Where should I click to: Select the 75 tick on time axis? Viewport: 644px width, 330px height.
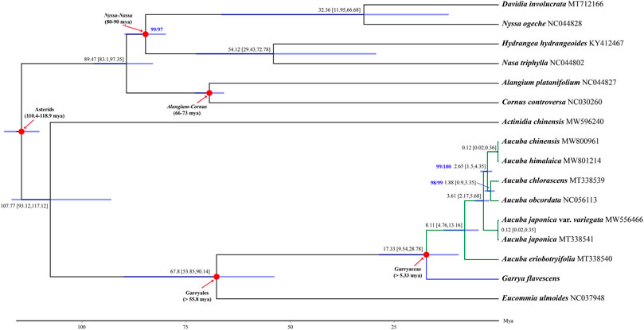click(185, 327)
